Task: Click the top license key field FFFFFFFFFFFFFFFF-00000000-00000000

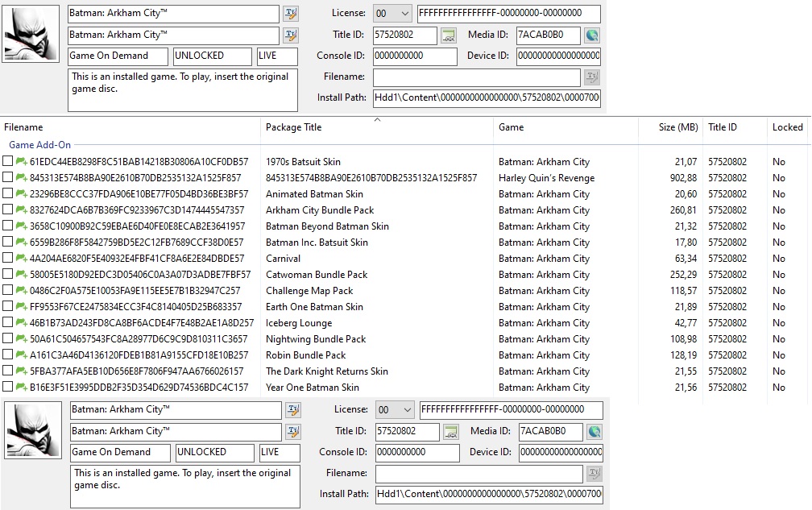Action: click(509, 14)
